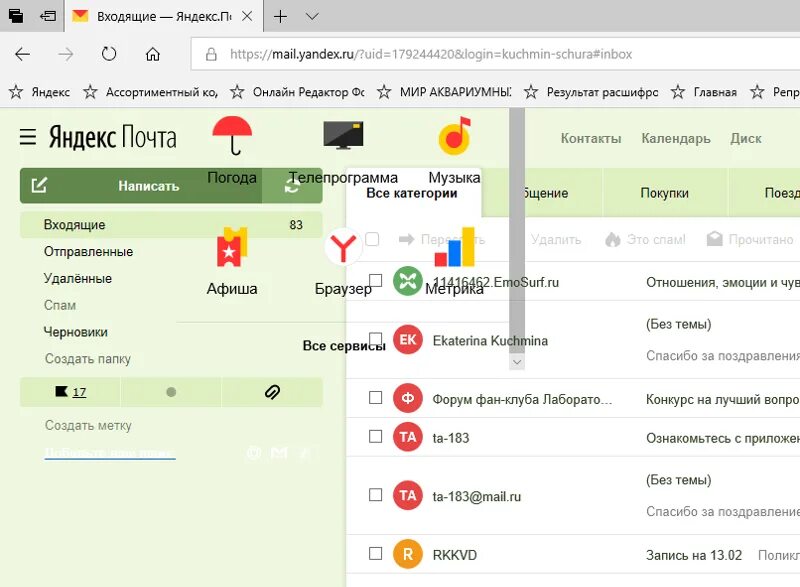Click the TA avatar of ta-183@mail.ru

click(408, 495)
